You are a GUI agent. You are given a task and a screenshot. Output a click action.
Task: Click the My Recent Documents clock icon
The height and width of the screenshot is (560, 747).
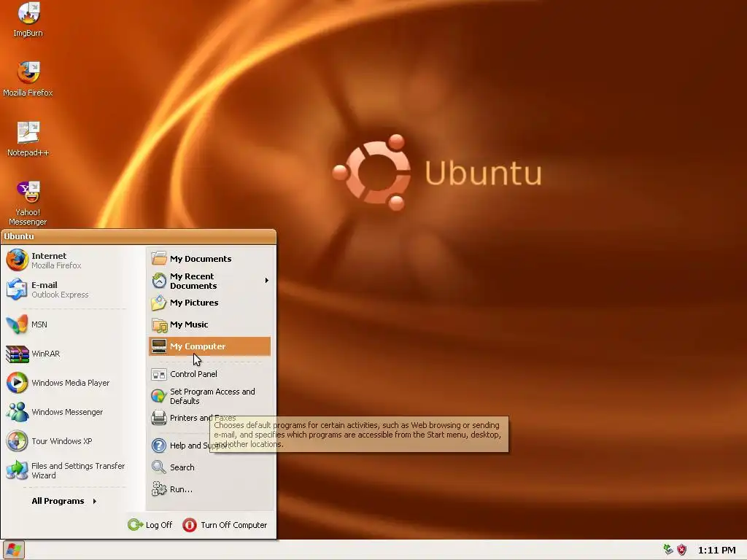[x=159, y=281]
